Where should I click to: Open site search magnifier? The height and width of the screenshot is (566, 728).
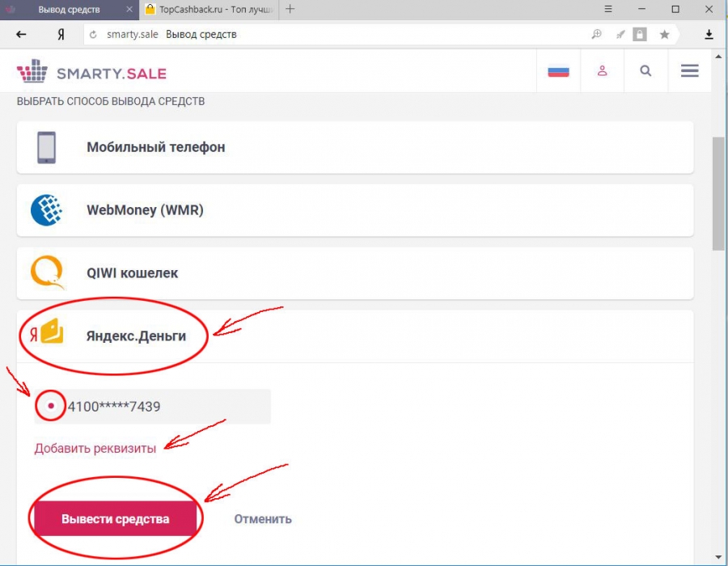coord(645,71)
